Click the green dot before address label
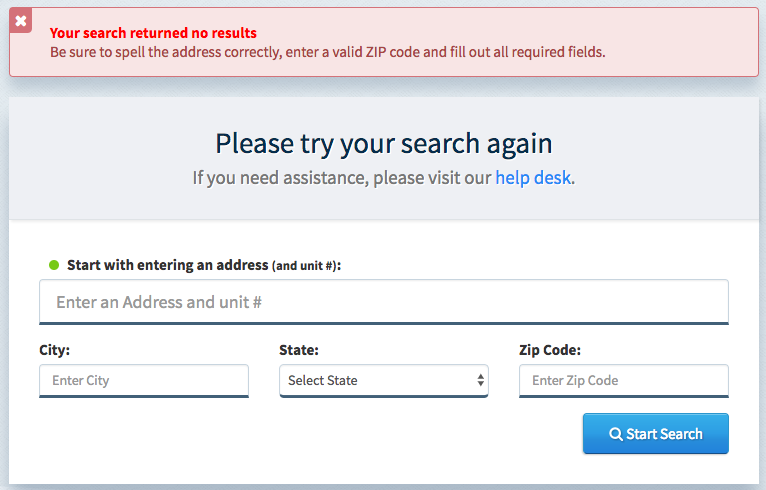This screenshot has width=766, height=490. point(54,265)
